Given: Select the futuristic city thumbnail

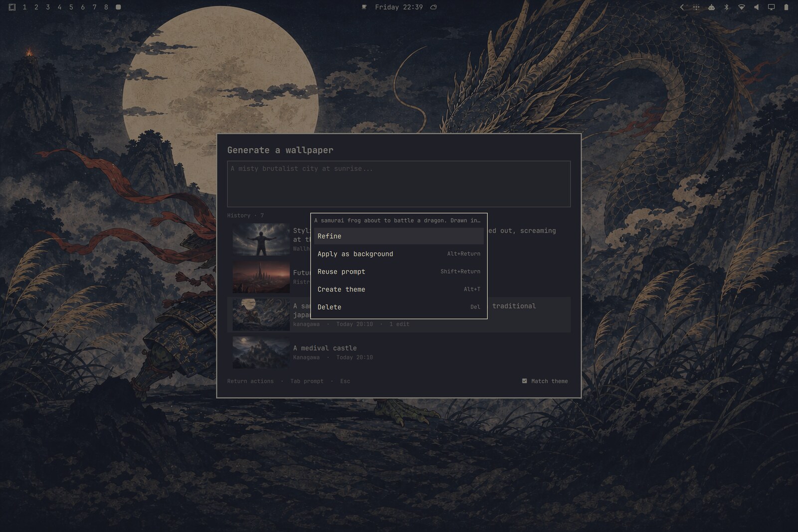Looking at the screenshot, I should [261, 277].
